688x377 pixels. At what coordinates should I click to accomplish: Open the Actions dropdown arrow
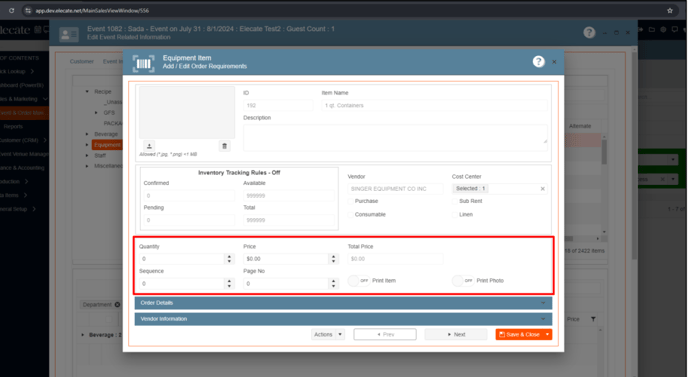340,334
